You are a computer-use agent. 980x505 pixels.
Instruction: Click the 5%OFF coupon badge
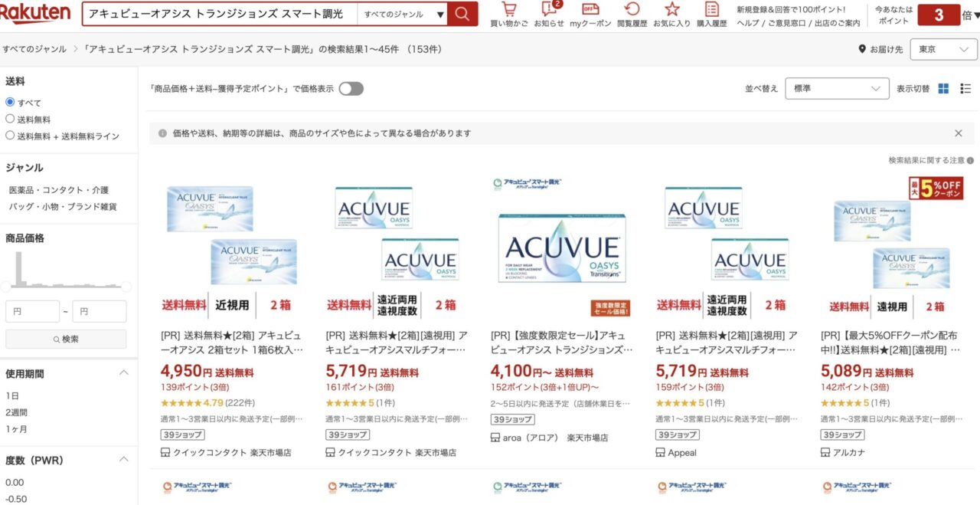936,188
